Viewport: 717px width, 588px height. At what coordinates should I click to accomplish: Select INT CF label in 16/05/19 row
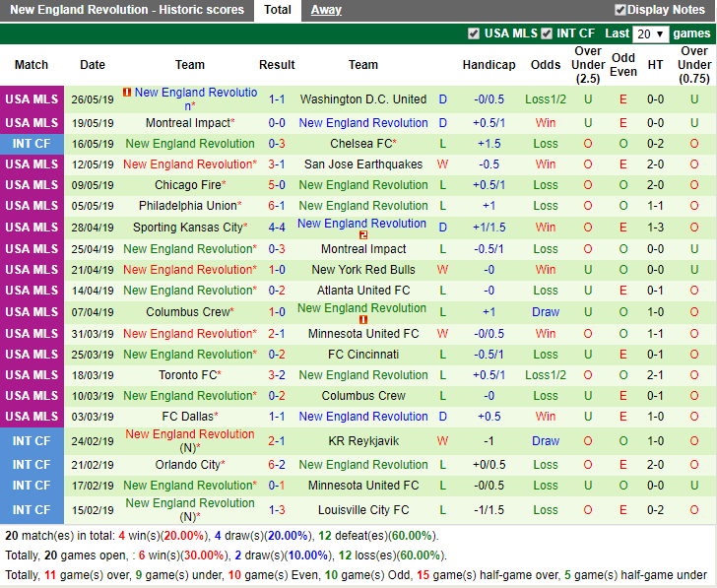click(32, 144)
